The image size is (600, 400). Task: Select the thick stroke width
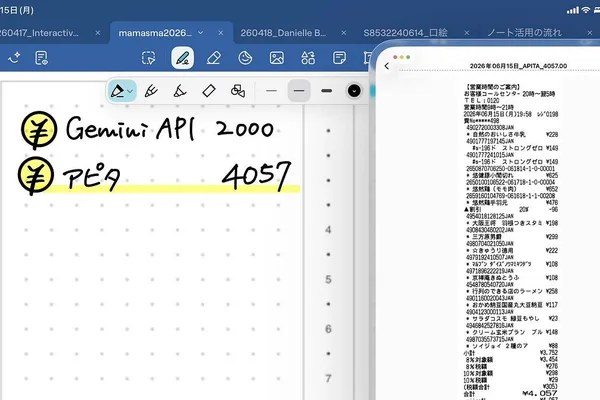click(326, 91)
